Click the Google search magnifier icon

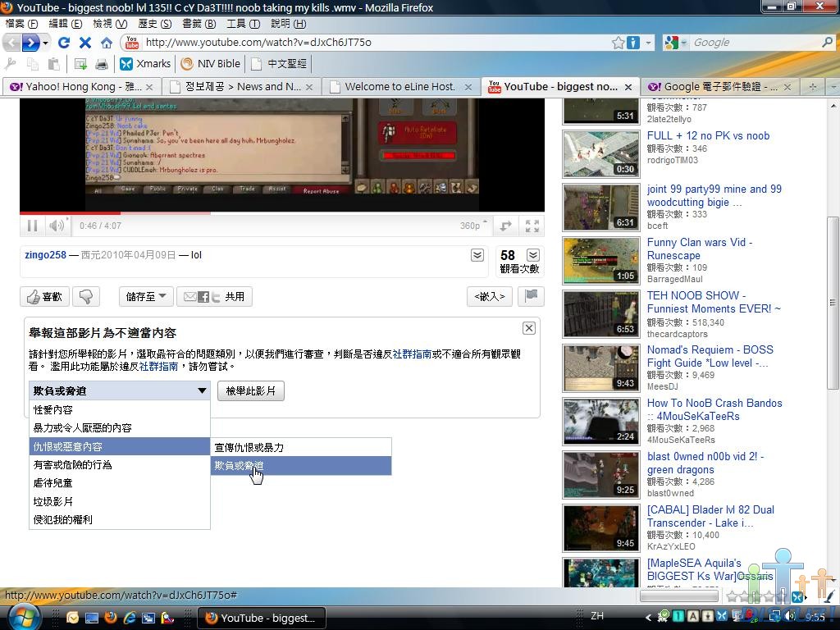click(x=827, y=43)
